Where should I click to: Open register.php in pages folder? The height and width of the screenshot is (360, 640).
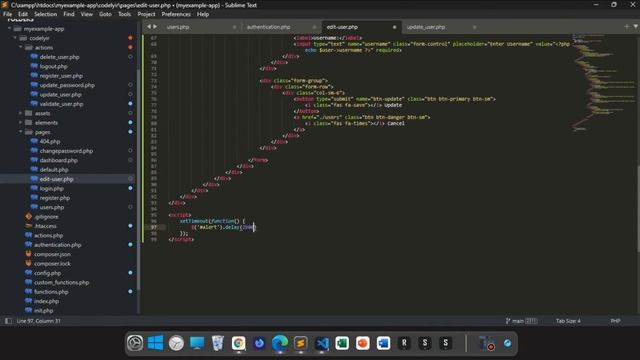coord(55,198)
